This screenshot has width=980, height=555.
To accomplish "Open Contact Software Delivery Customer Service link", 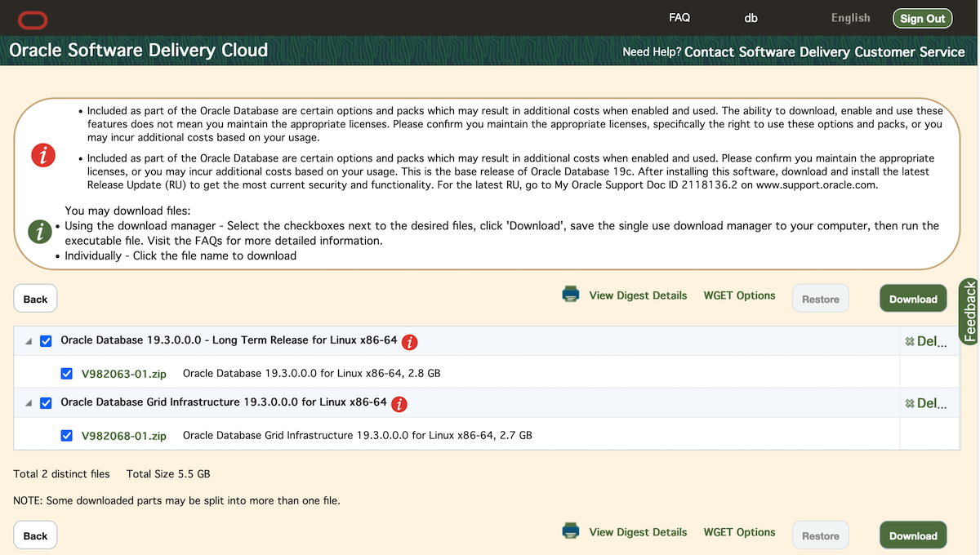I will click(x=825, y=51).
